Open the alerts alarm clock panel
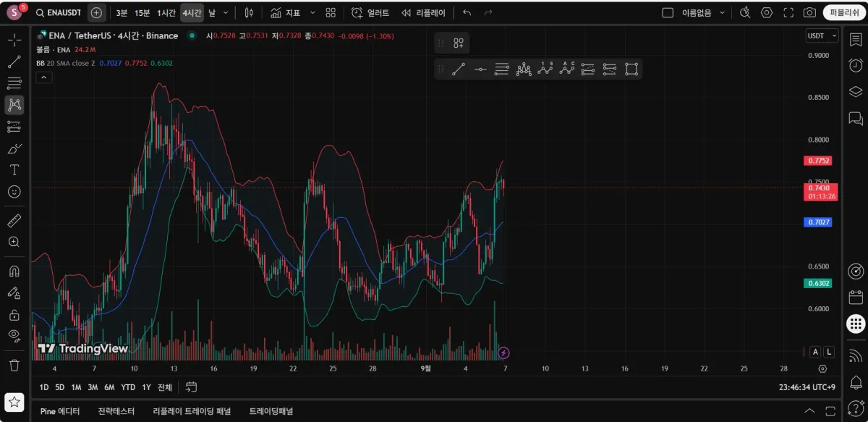Image resolution: width=868 pixels, height=422 pixels. click(x=855, y=65)
